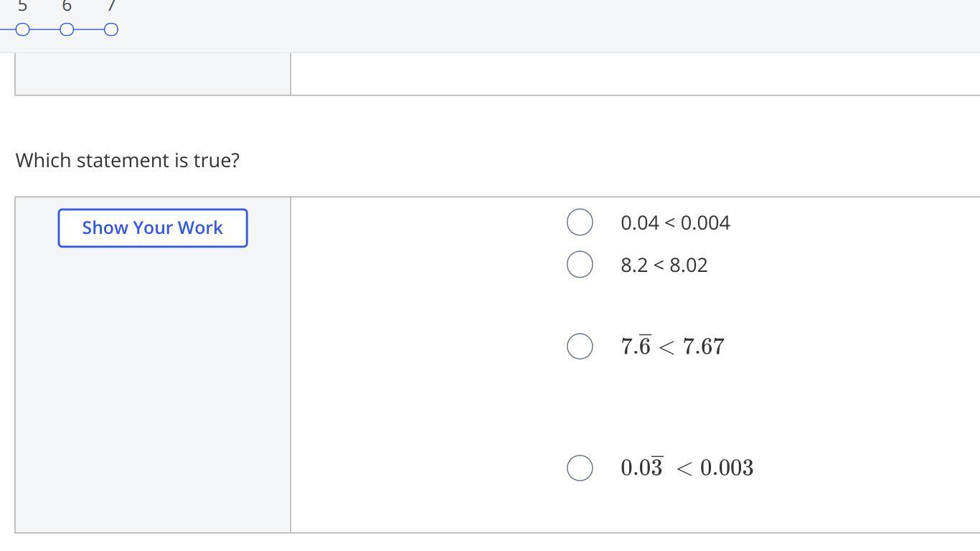The width and height of the screenshot is (980, 551).
Task: Pick the radio button for 0.03 repeating < 0.003
Action: point(580,468)
